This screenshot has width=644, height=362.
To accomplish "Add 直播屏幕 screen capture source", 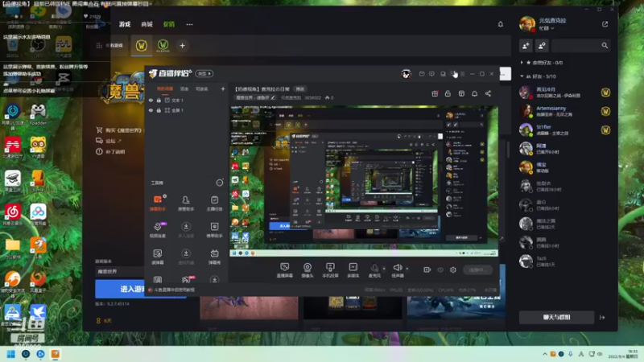I will point(285,270).
